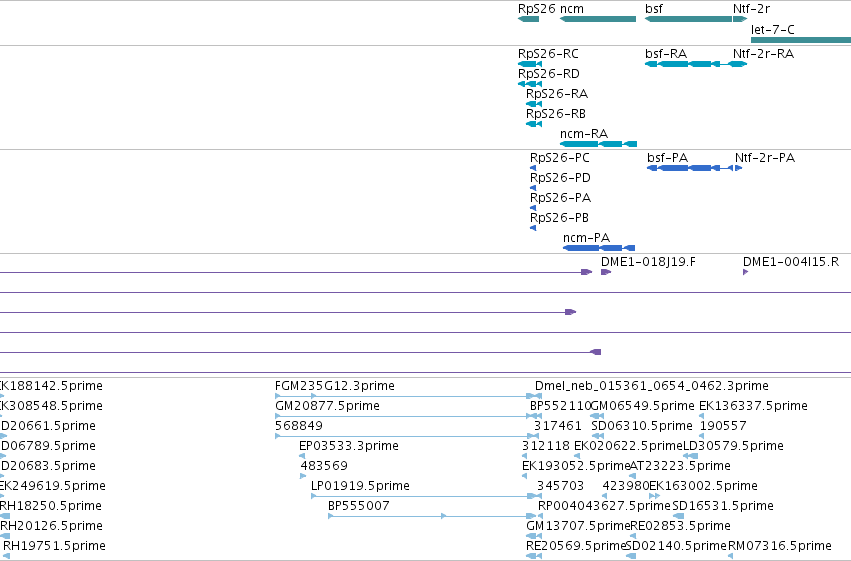Viewport: 851px width, 561px height.
Task: Select the RpS26-PC CDS label
Action: (560, 158)
